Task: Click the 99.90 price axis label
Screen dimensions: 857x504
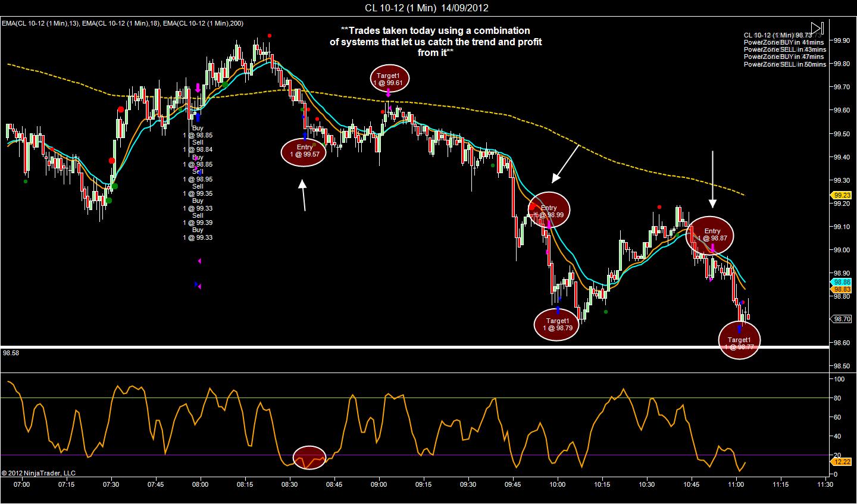Action: tap(841, 40)
